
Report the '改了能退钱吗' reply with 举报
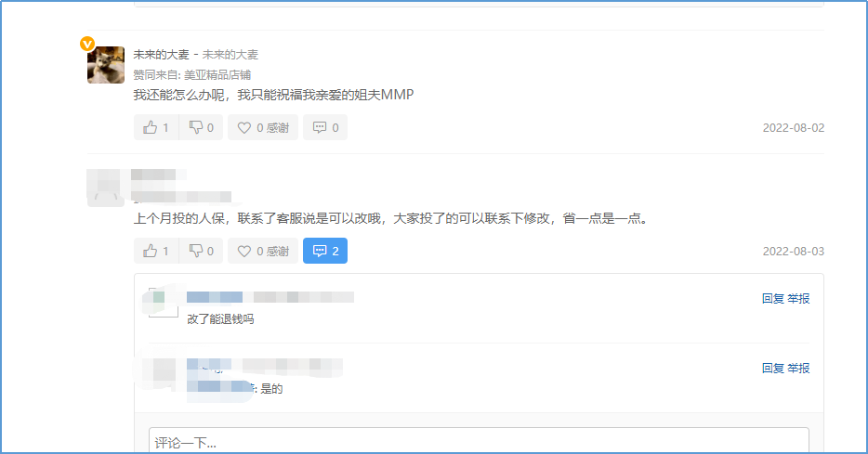(798, 298)
